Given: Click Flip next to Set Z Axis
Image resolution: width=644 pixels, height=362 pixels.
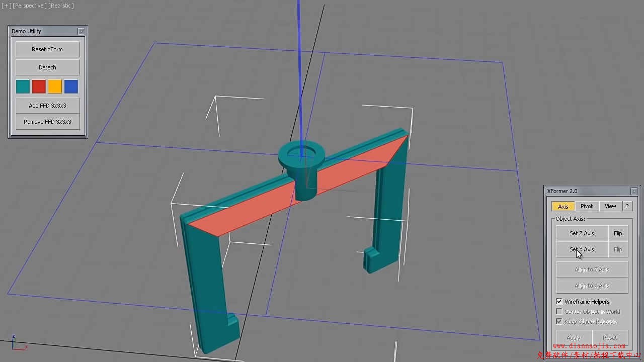Looking at the screenshot, I should tap(618, 233).
